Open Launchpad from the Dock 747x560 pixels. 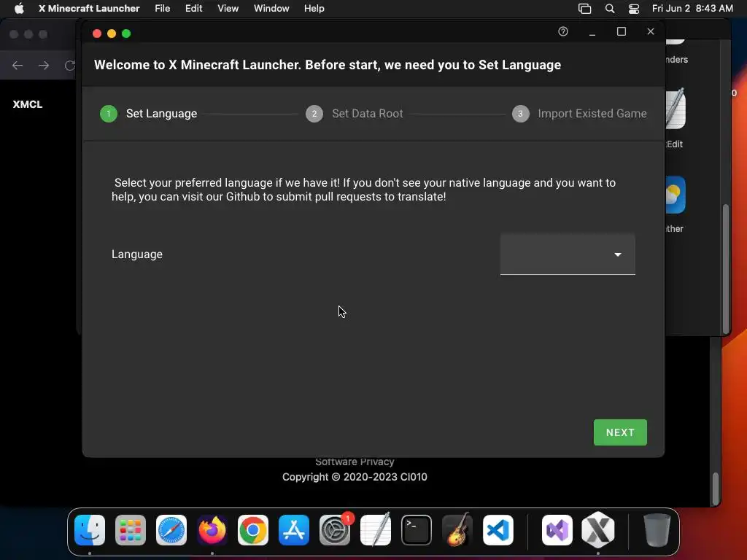pos(130,530)
